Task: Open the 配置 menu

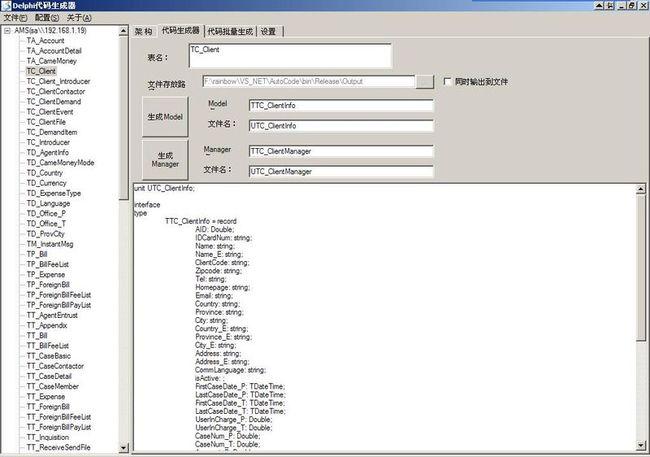Action: click(46, 18)
